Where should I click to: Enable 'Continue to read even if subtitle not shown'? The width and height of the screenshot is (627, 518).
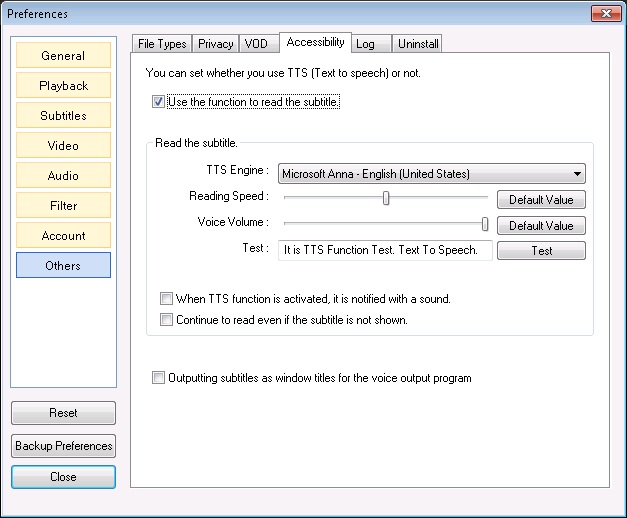166,320
